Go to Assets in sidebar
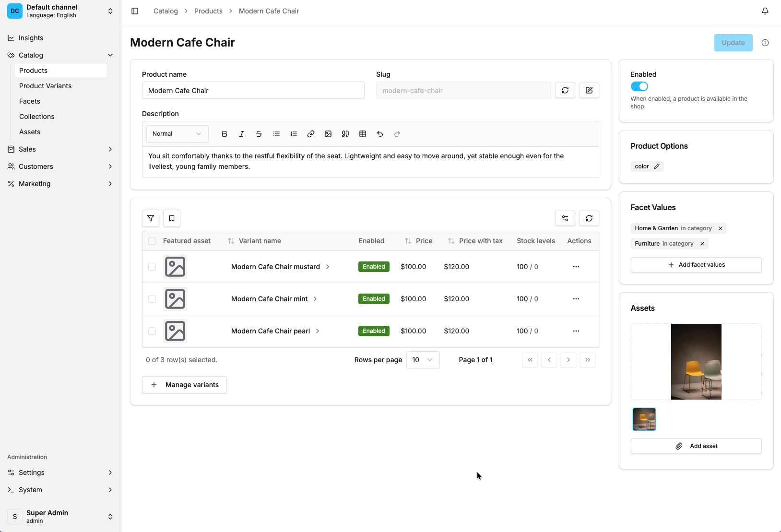 61,132
